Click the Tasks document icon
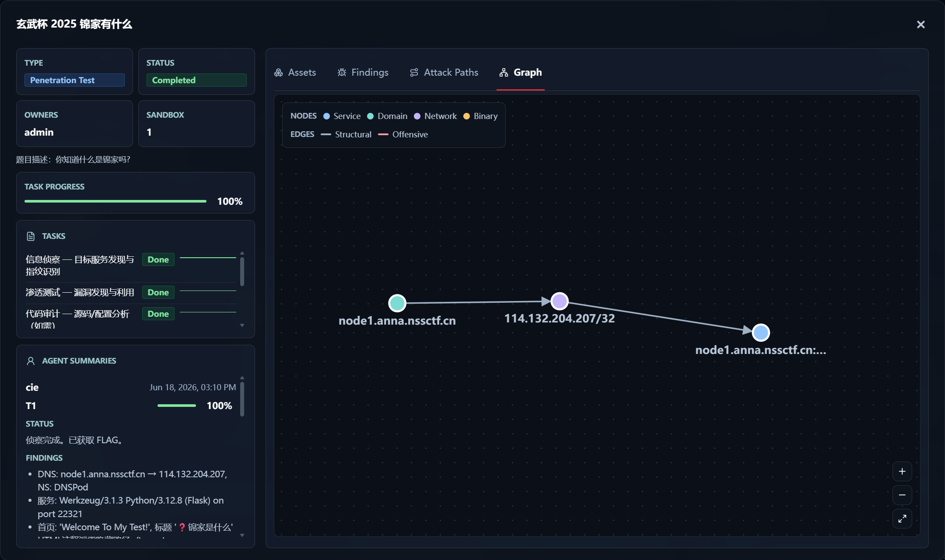 pos(31,236)
